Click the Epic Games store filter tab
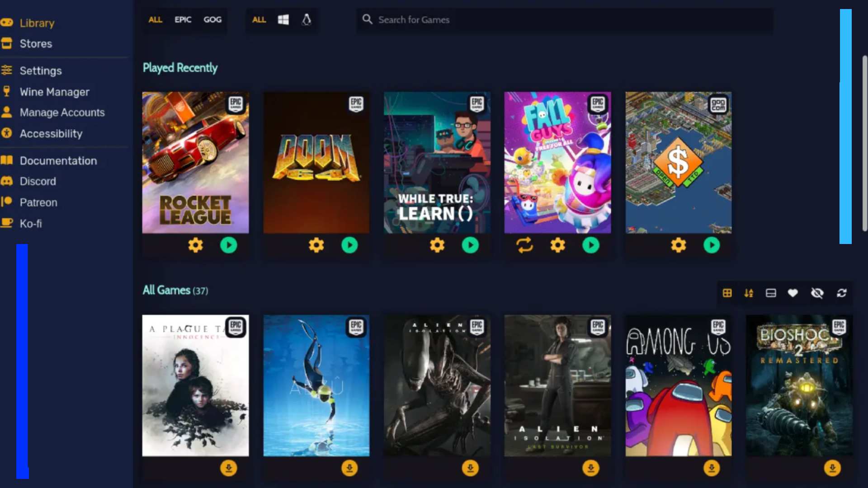 coord(183,20)
